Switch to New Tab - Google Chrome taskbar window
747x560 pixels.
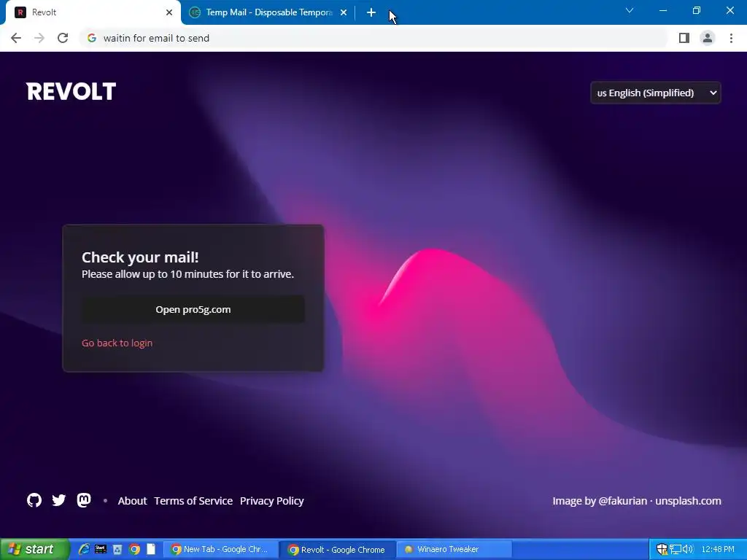click(220, 549)
